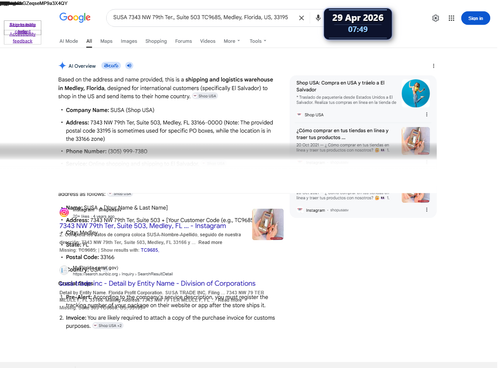The image size is (500, 368).
Task: Click the TC9685 show results with link
Action: (150, 250)
